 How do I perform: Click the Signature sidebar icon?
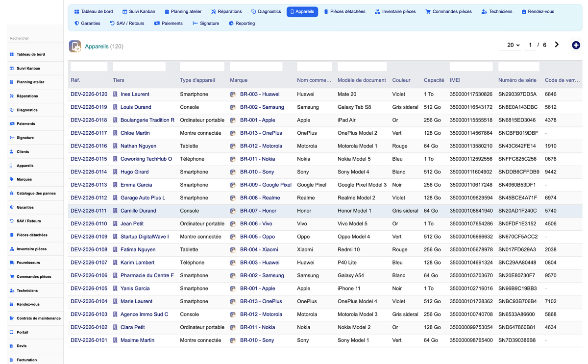(12, 138)
